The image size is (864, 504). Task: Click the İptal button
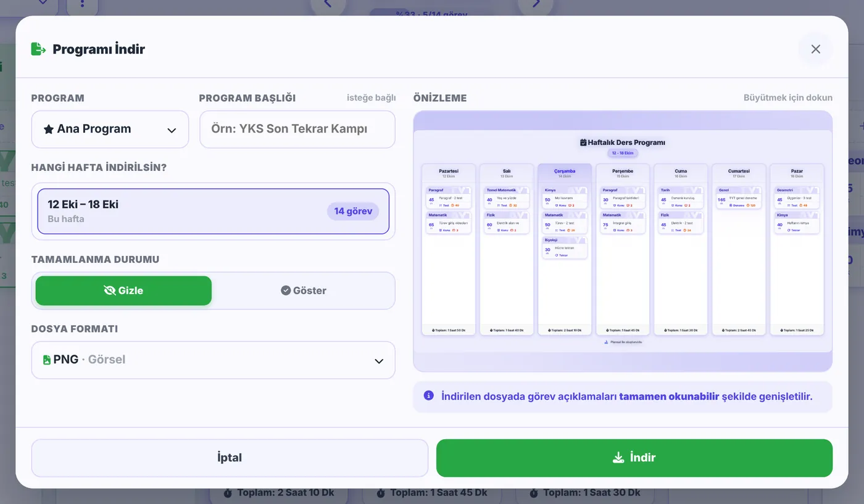(230, 458)
